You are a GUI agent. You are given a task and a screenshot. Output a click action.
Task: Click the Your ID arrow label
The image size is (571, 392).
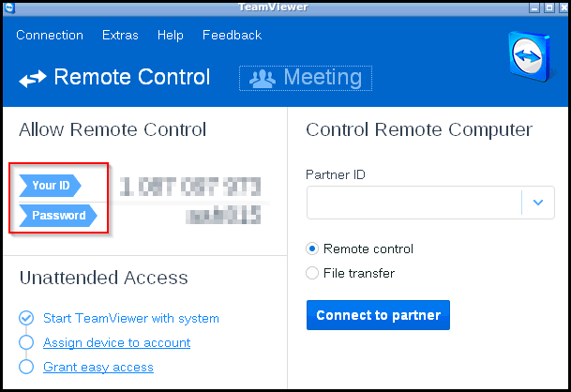[50, 186]
